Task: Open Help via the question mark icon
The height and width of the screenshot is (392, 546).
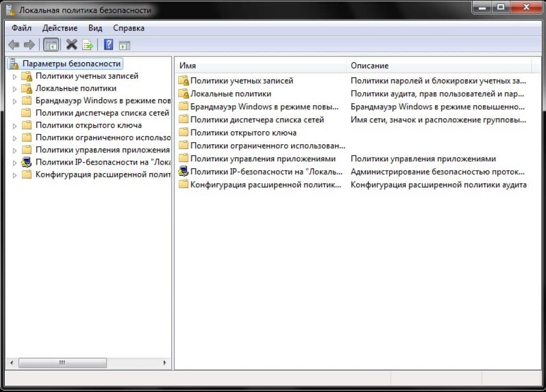Action: [109, 45]
